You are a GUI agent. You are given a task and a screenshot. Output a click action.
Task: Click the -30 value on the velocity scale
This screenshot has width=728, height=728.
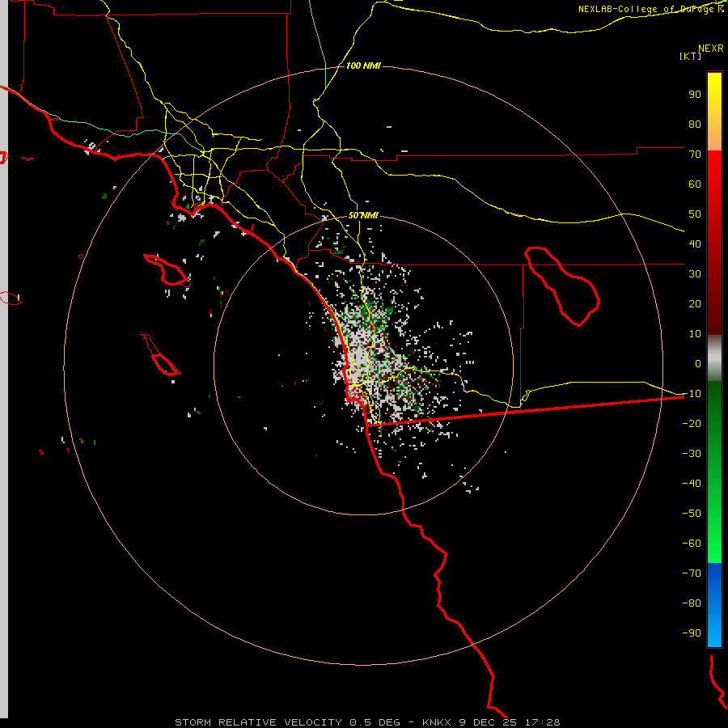[692, 453]
